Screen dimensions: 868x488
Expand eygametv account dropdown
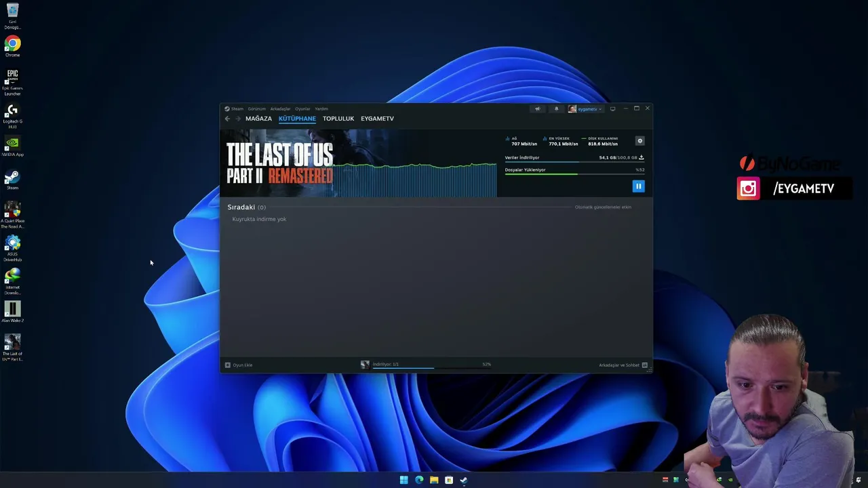[585, 108]
